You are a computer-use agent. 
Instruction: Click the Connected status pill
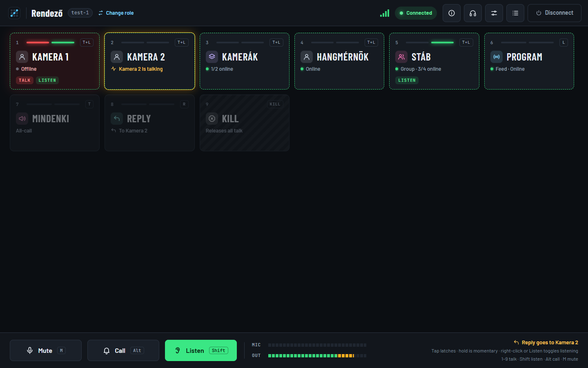click(416, 13)
